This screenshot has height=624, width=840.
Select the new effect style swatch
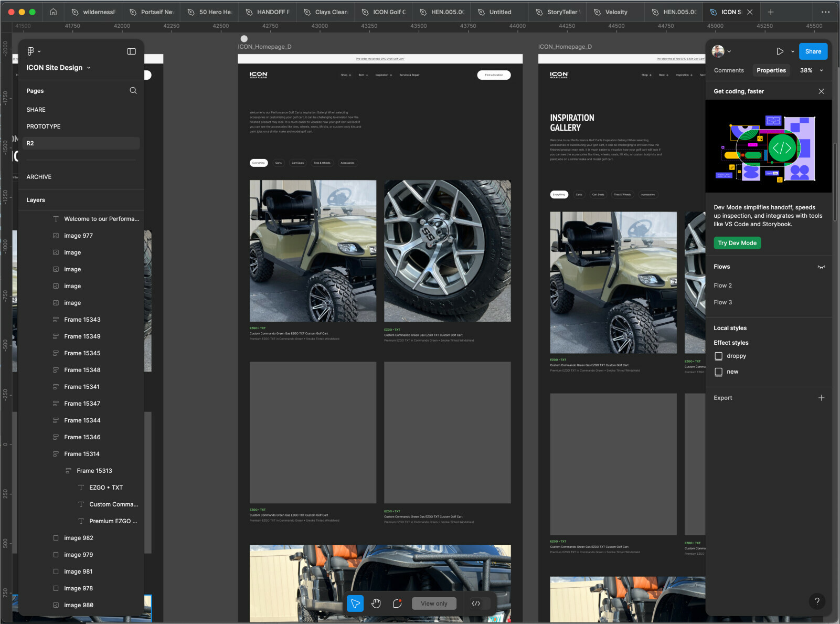[719, 372]
